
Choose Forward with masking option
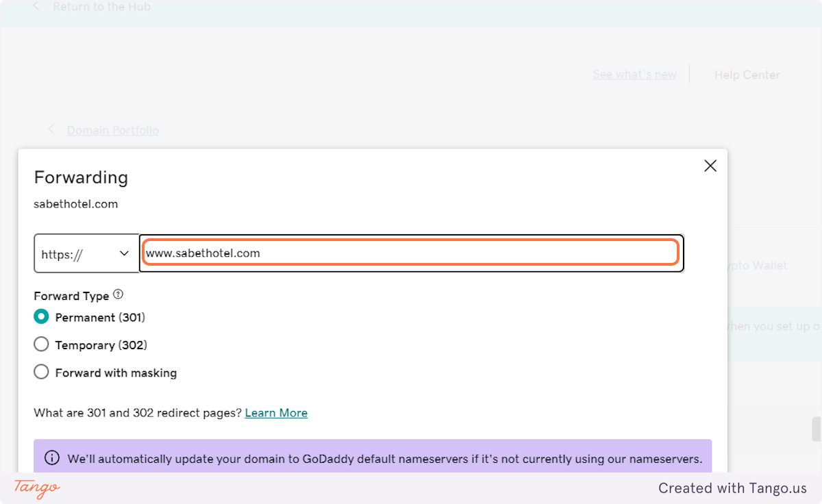pos(41,372)
